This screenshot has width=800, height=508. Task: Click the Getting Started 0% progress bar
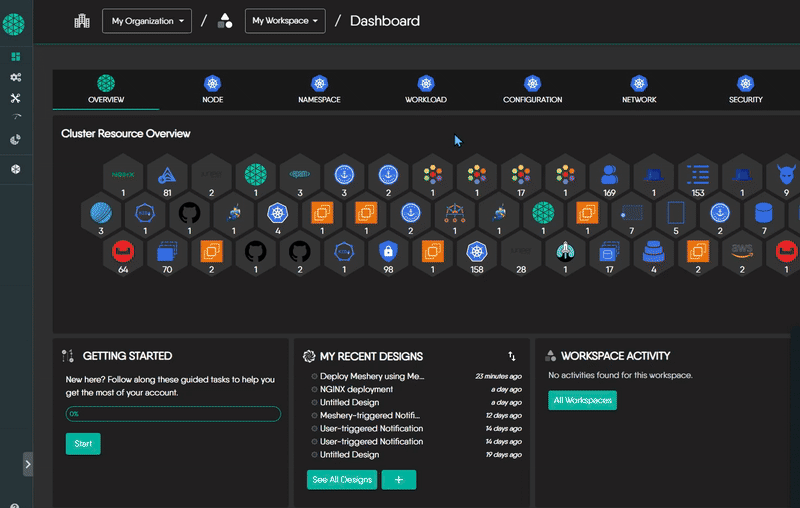(x=172, y=413)
